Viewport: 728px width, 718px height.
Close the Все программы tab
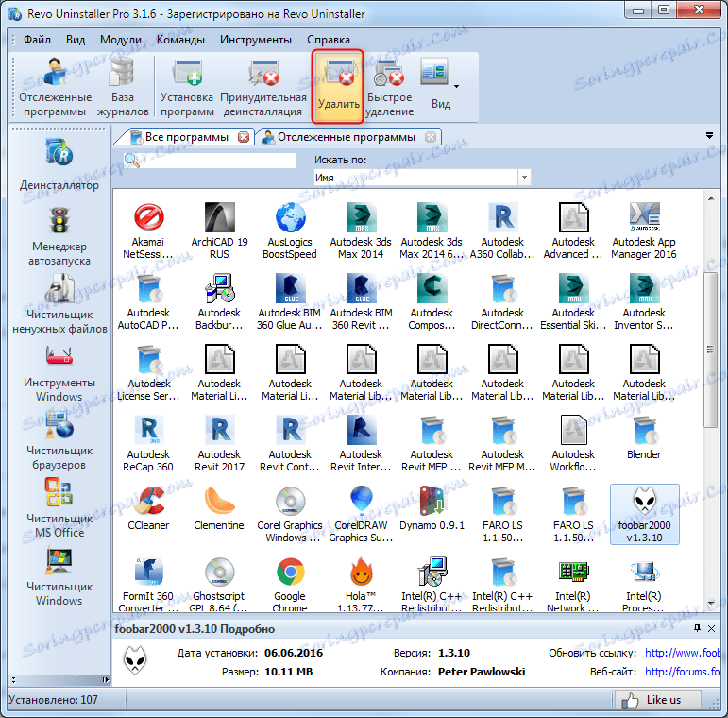244,137
